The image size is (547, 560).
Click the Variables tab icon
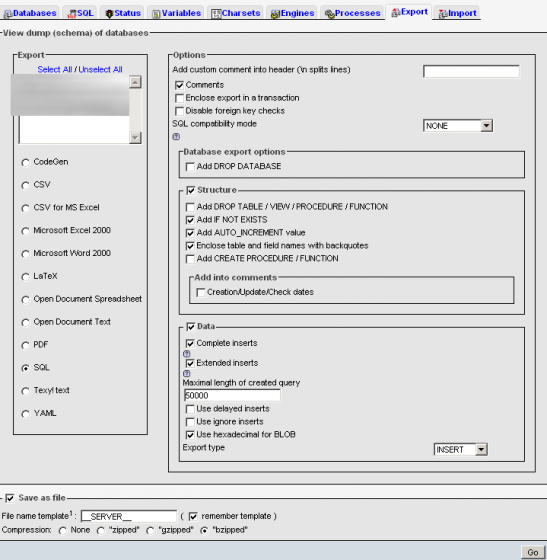[156, 14]
